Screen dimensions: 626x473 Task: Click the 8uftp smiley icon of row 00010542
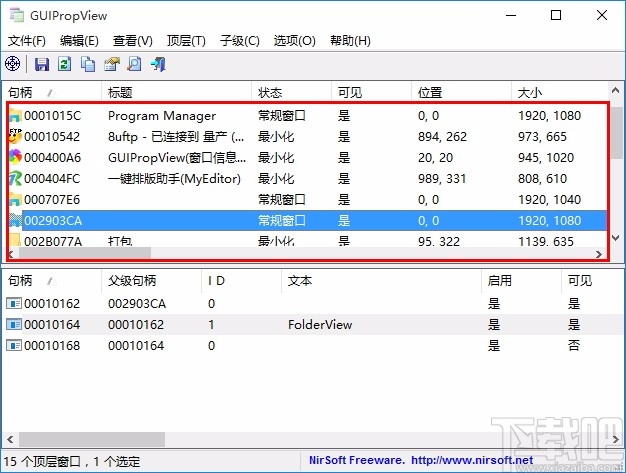pyautogui.click(x=15, y=137)
